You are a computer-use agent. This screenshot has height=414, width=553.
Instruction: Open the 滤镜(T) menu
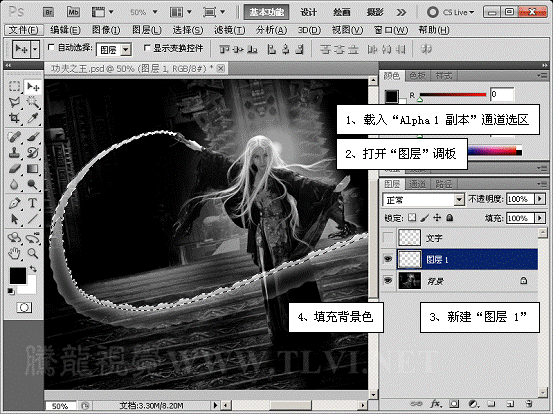coord(230,30)
